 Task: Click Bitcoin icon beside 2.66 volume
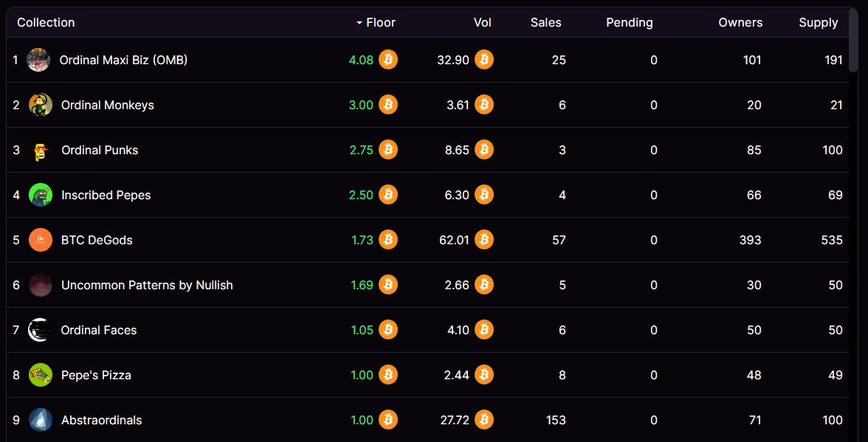tap(484, 285)
